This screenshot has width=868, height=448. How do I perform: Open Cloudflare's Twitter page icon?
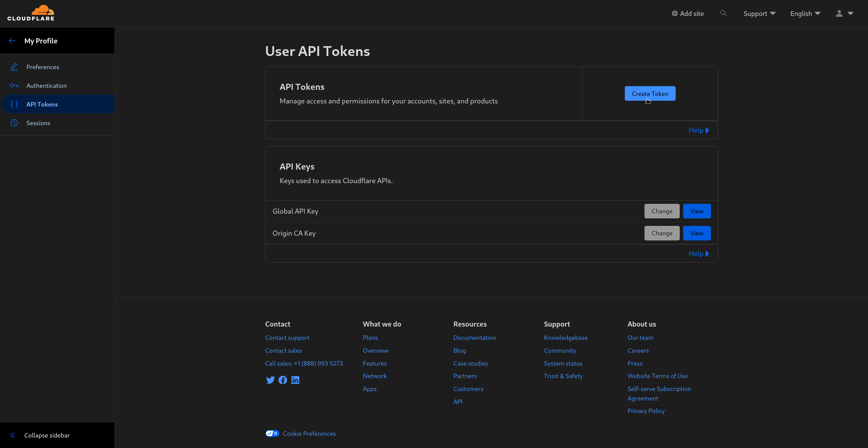point(270,380)
